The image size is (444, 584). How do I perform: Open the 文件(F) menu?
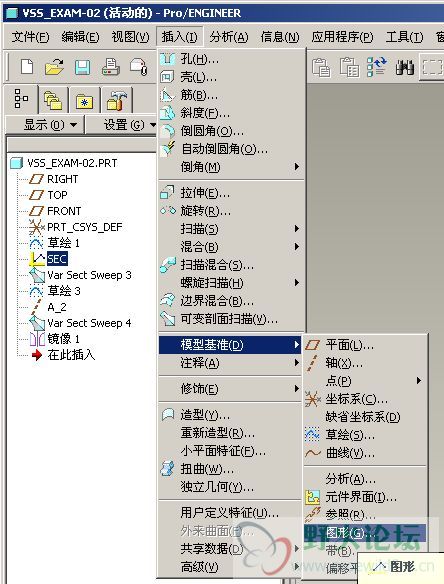pyautogui.click(x=30, y=37)
